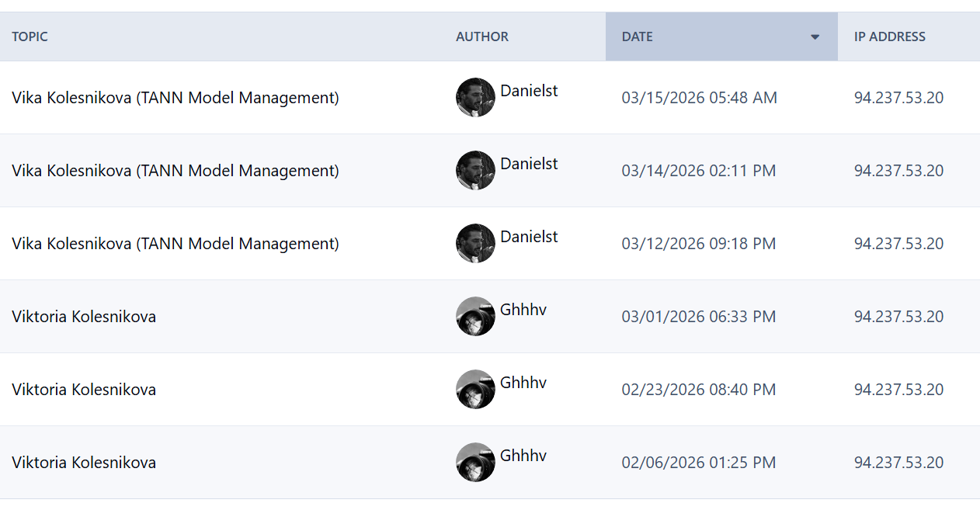Toggle the Date column sort arrow
This screenshot has width=980, height=517.
click(815, 37)
